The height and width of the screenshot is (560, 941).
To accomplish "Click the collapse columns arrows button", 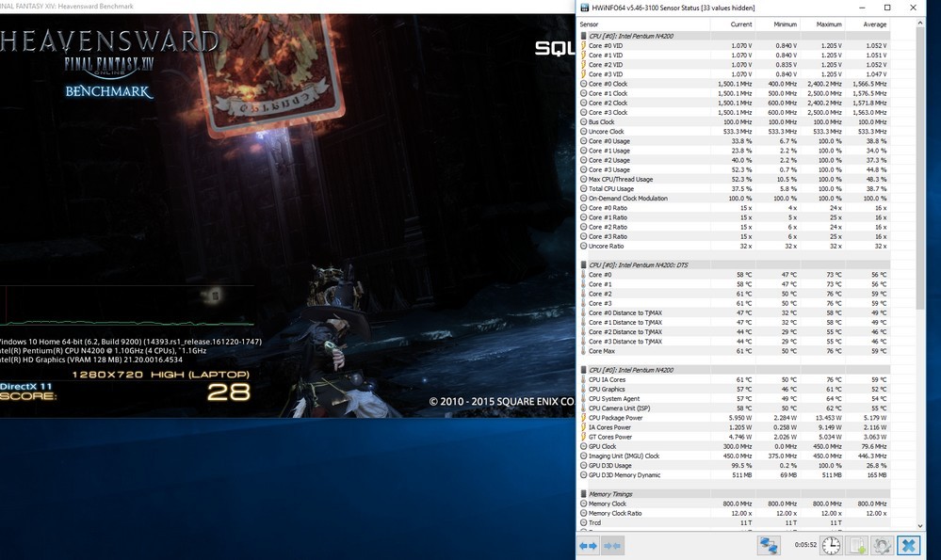I will pos(612,545).
